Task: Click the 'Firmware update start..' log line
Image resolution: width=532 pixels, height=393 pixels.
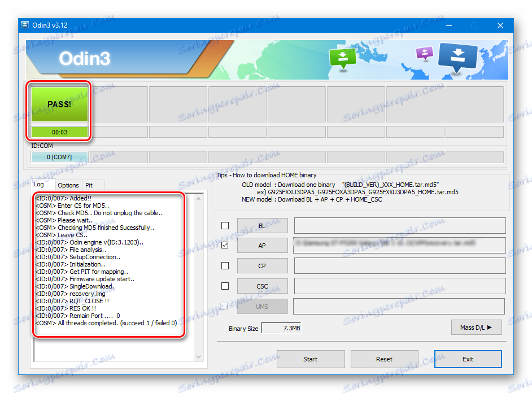Action: click(x=85, y=279)
